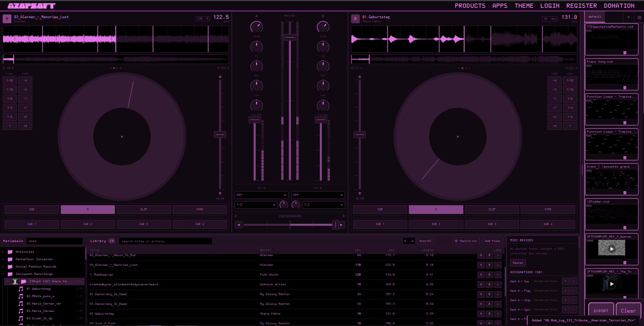Open the FX B effect dropdown
644x326 pixels.
pyautogui.click(x=318, y=195)
